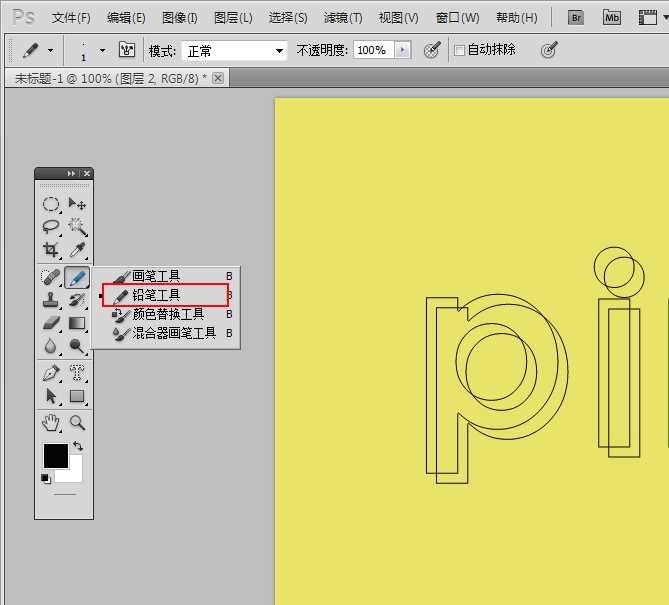Open the brush preset picker dropdown

point(102,50)
